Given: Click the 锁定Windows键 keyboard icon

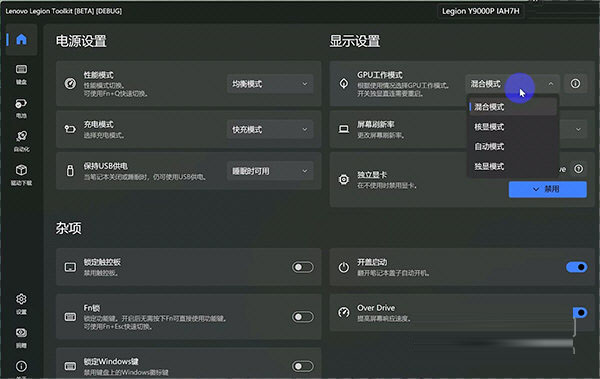Looking at the screenshot, I should click(x=70, y=366).
